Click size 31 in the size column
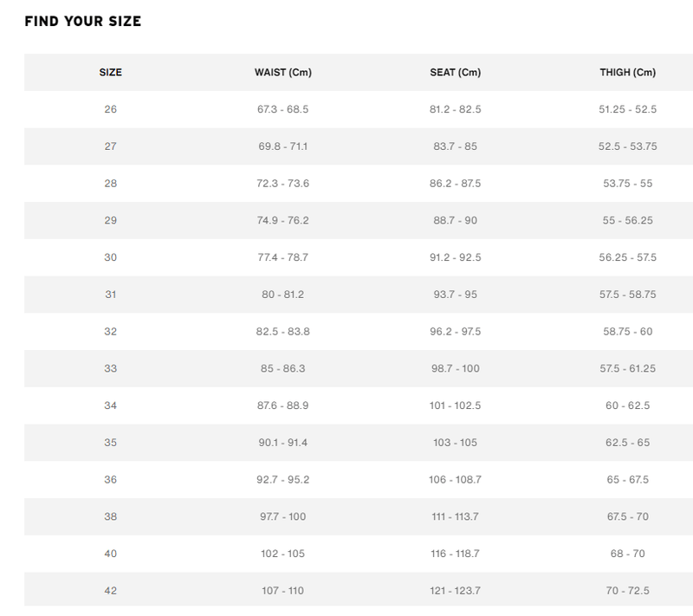 click(110, 295)
